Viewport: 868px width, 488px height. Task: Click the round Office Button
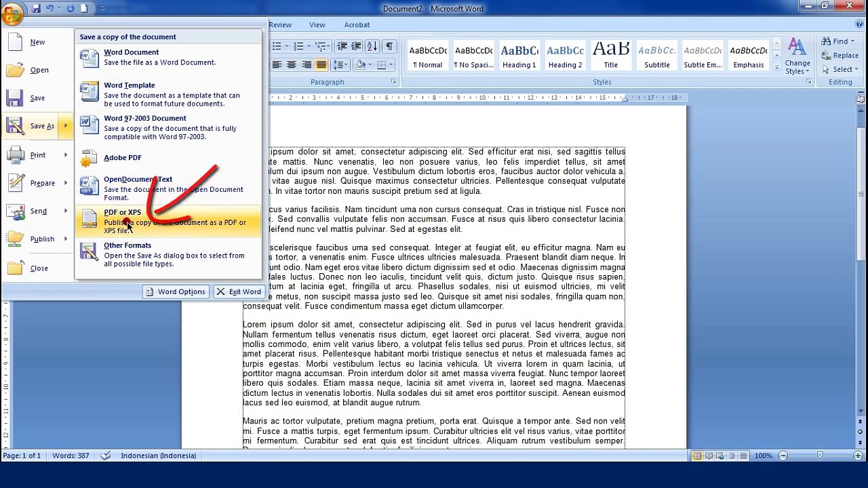[x=12, y=14]
